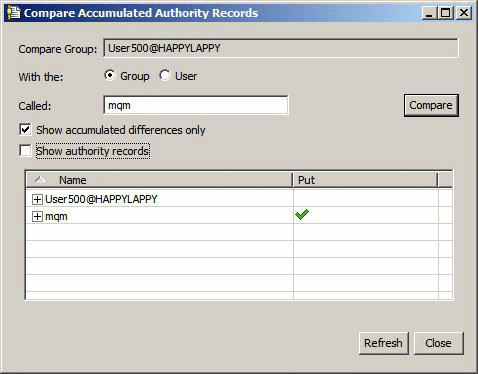Click the green checkmark in Put column
The width and height of the screenshot is (478, 374).
coord(302,215)
